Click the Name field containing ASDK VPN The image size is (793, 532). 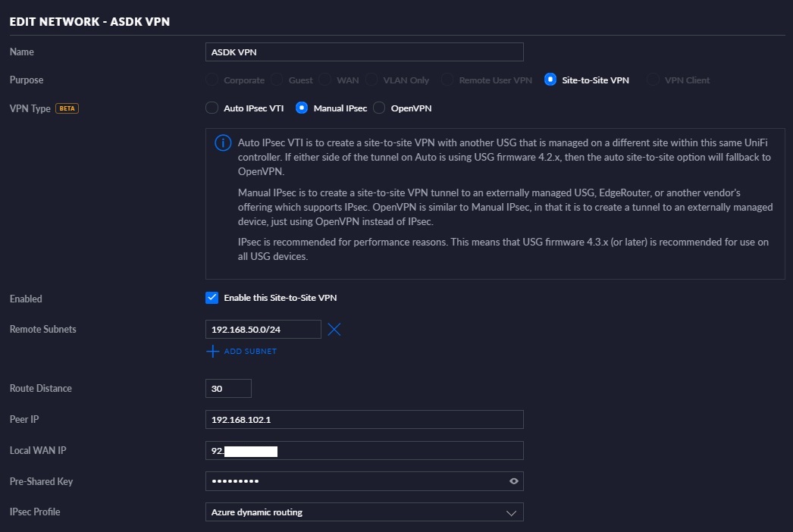[x=364, y=52]
